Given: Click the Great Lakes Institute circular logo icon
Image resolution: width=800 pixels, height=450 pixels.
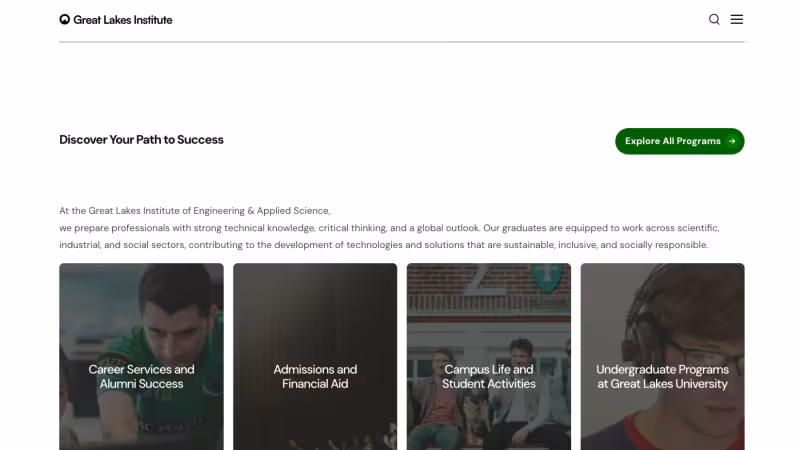Looking at the screenshot, I should (x=64, y=19).
